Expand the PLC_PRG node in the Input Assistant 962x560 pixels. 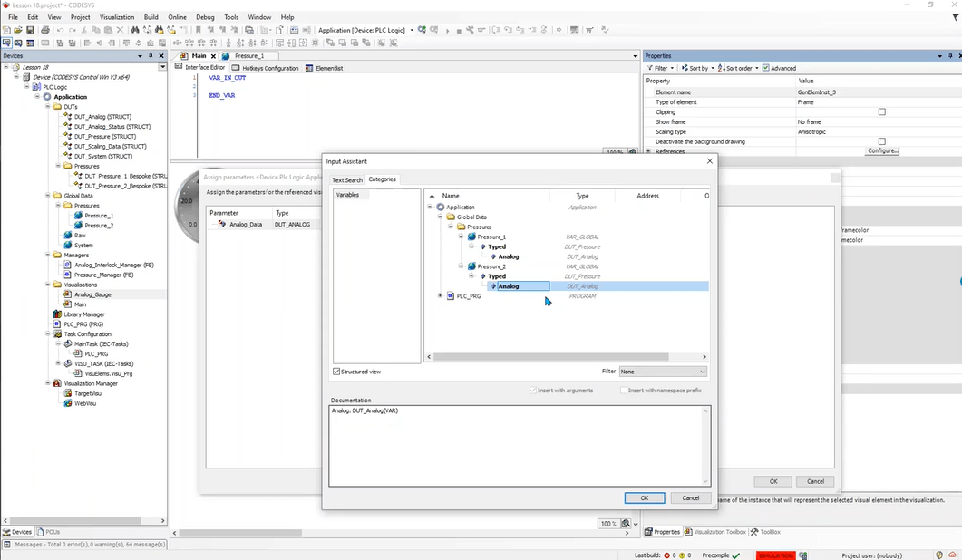pyautogui.click(x=440, y=295)
